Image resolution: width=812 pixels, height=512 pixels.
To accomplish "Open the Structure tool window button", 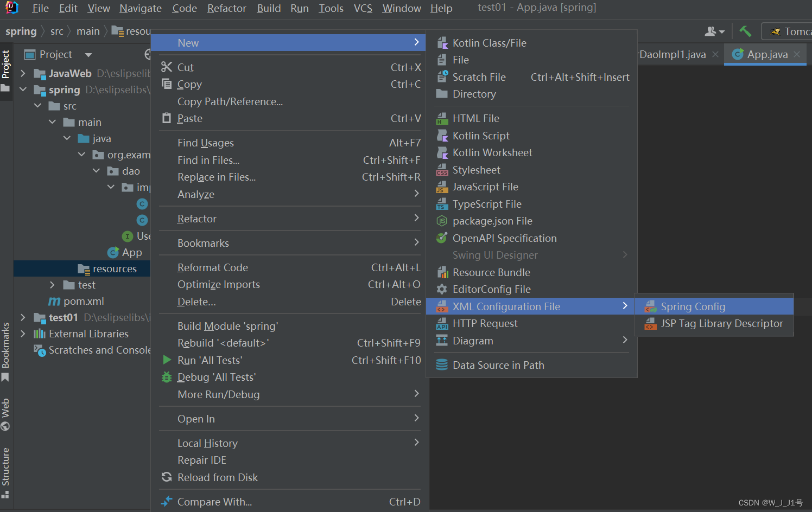I will [x=6, y=472].
